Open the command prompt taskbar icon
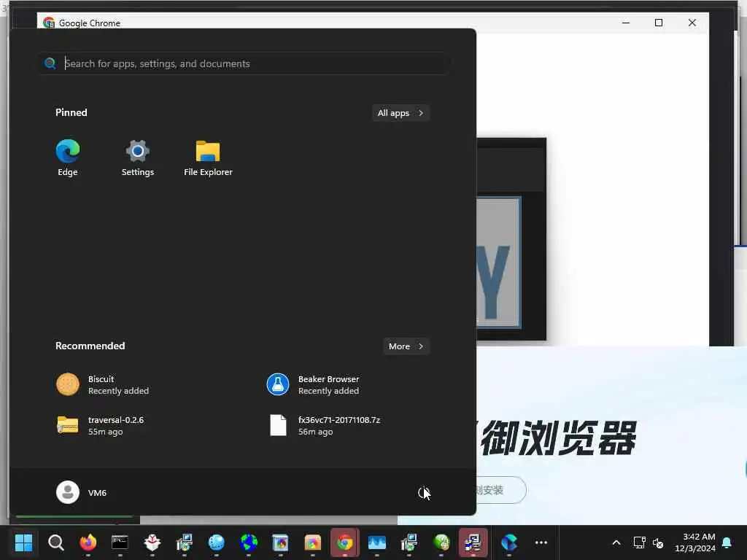747x560 pixels. point(120,542)
